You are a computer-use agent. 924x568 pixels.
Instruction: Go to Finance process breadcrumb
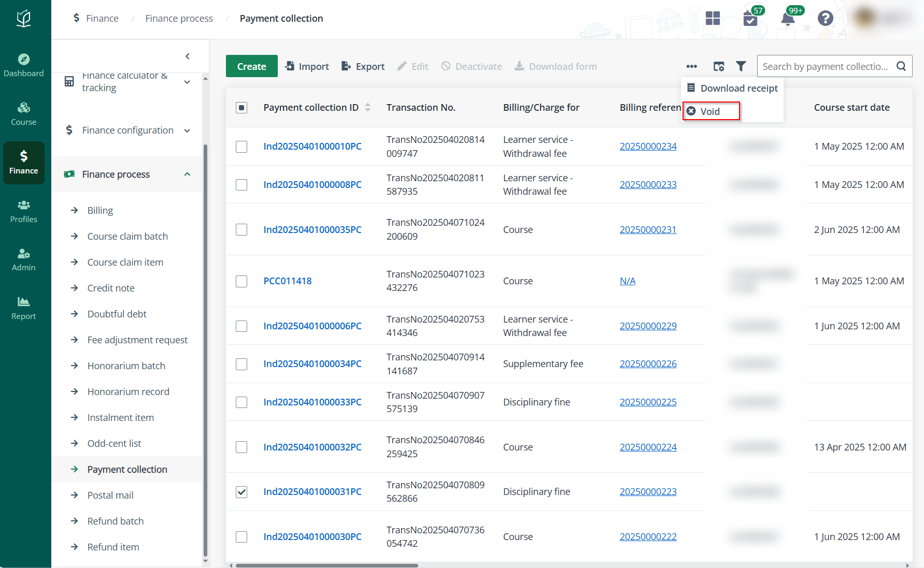coord(179,19)
